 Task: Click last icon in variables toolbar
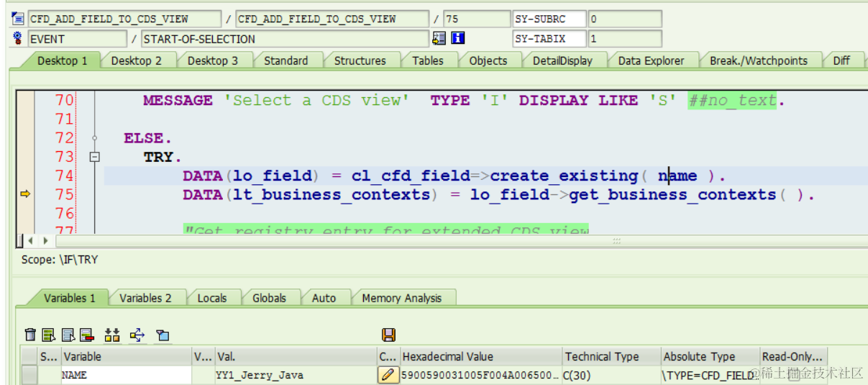(x=163, y=335)
